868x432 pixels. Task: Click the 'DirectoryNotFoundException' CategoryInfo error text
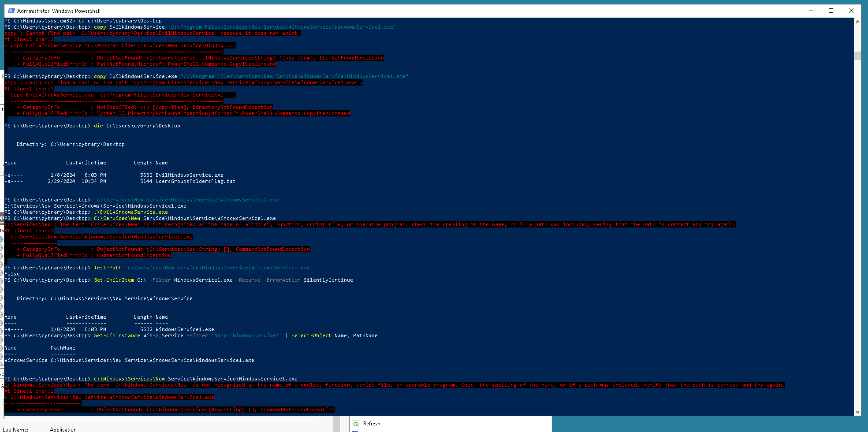(233, 107)
